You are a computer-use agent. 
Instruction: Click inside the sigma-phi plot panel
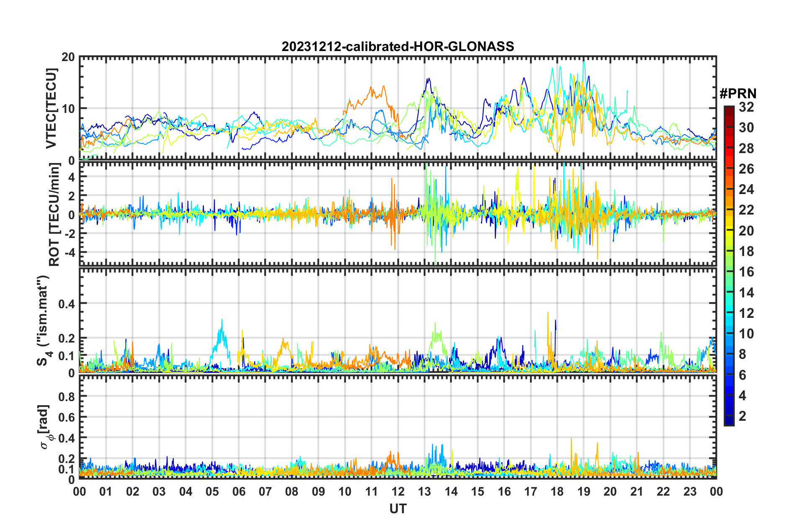(x=398, y=427)
